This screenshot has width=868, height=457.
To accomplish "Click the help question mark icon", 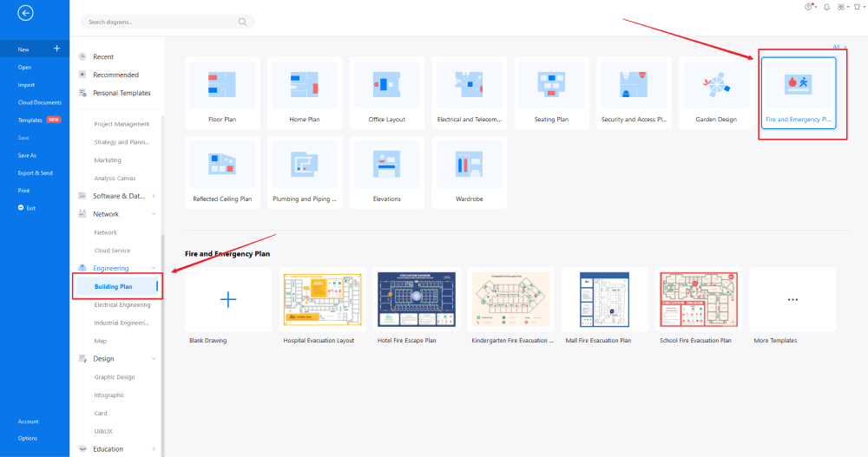I will coord(810,7).
